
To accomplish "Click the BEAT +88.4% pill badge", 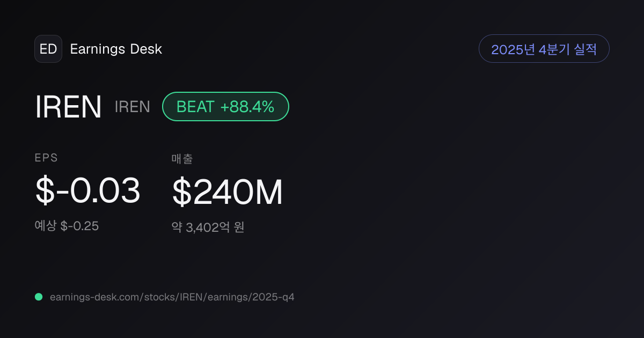I will (226, 106).
